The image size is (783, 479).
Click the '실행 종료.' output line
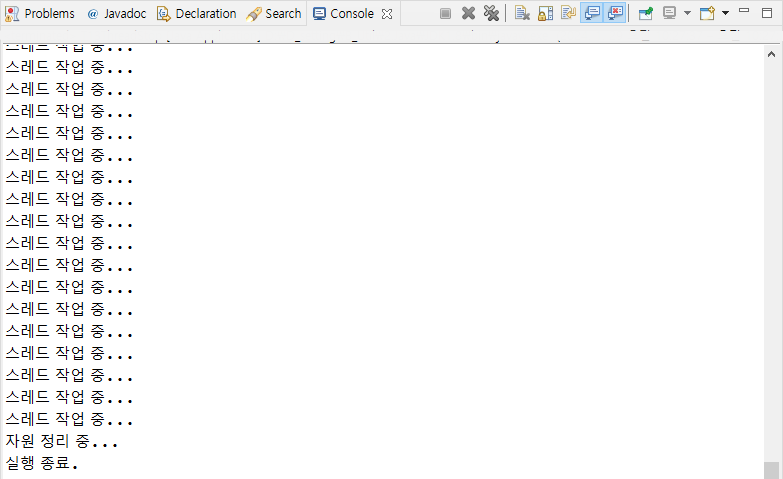click(42, 463)
